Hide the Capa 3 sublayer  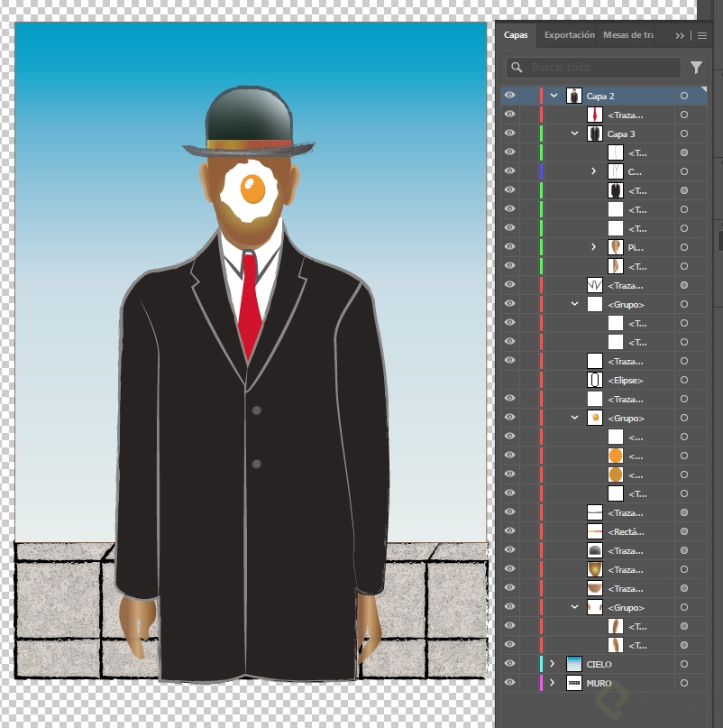click(510, 134)
